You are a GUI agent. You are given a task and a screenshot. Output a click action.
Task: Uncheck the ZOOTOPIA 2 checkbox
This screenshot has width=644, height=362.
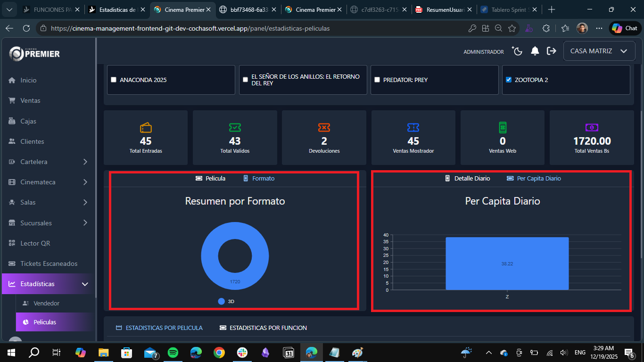click(x=508, y=80)
